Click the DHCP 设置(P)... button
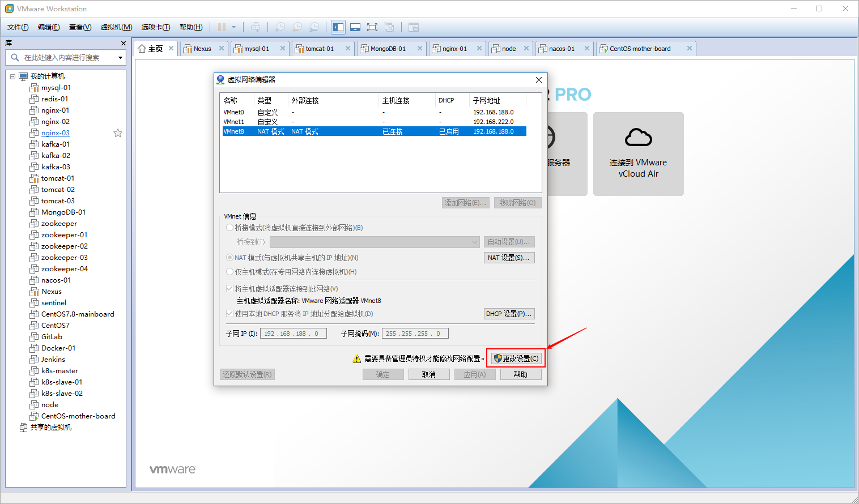859x504 pixels. click(509, 314)
